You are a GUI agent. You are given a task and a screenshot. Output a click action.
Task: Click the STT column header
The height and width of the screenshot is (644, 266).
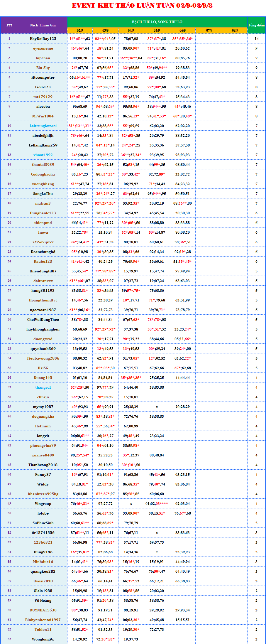tap(9, 25)
